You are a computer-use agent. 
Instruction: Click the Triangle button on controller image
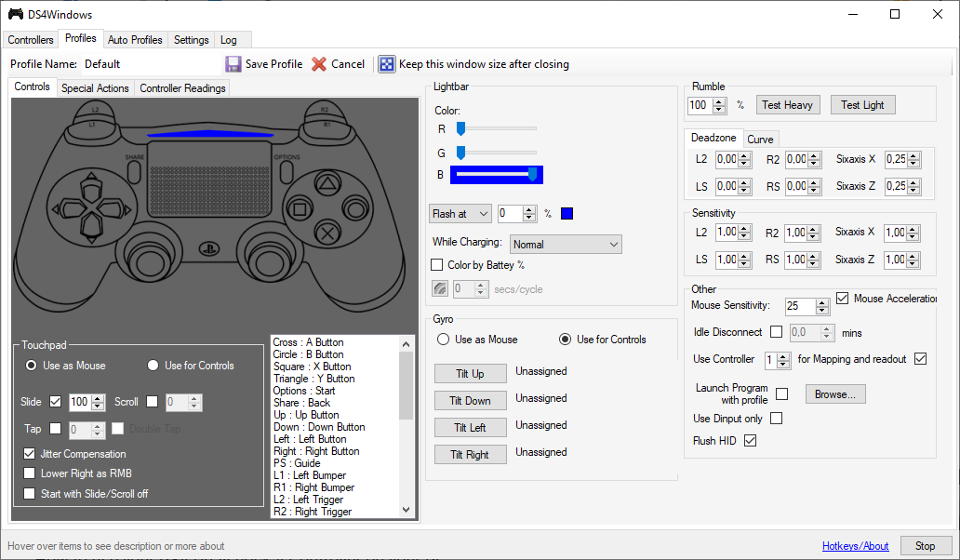pyautogui.click(x=327, y=183)
